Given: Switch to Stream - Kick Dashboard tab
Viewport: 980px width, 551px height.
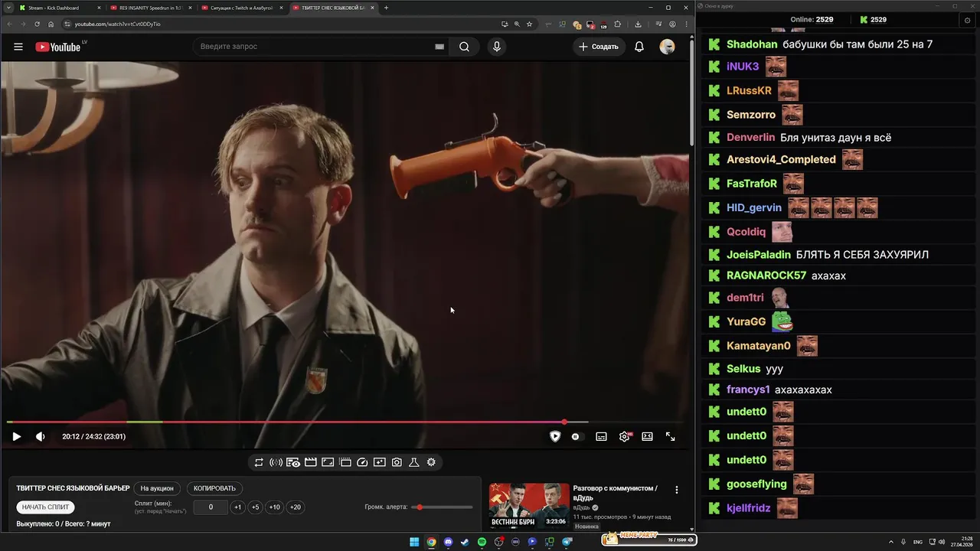Looking at the screenshot, I should [x=54, y=8].
